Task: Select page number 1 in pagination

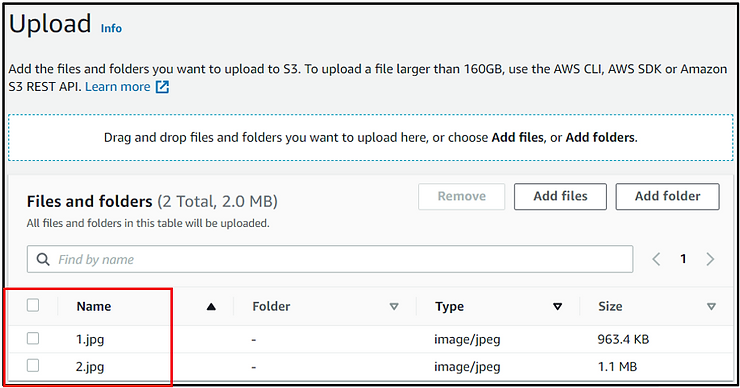Action: point(683,259)
